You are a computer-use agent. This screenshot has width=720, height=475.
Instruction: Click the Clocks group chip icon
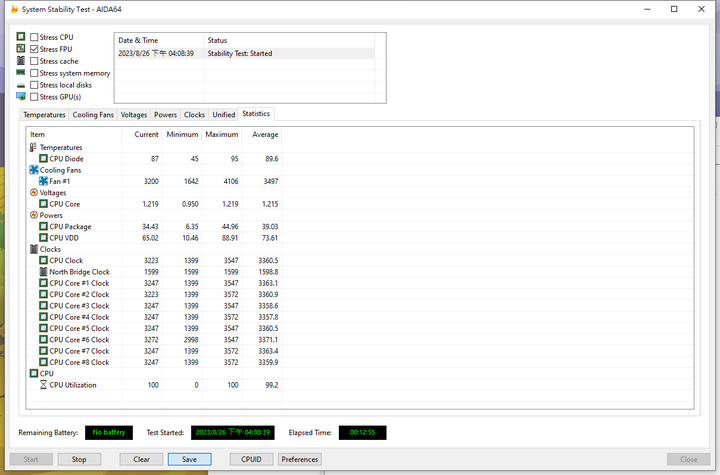[34, 249]
